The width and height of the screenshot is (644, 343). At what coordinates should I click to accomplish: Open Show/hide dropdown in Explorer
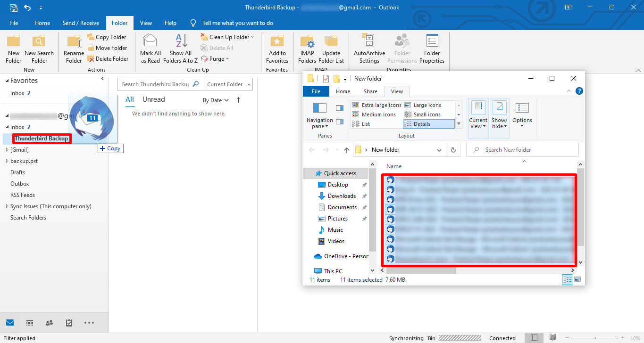(500, 119)
